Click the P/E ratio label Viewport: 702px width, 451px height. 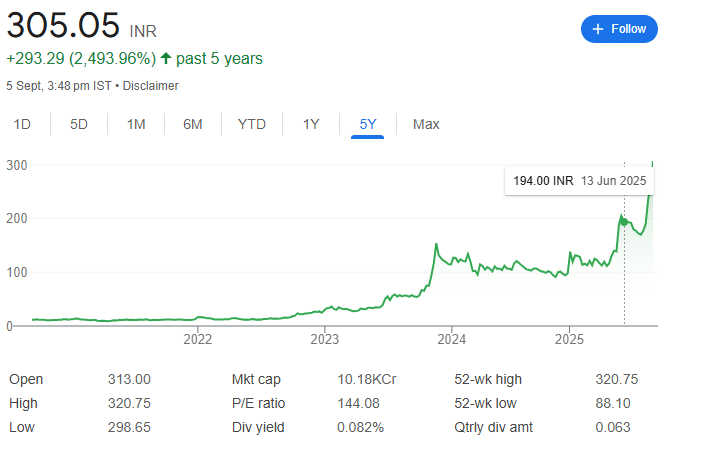pyautogui.click(x=258, y=403)
